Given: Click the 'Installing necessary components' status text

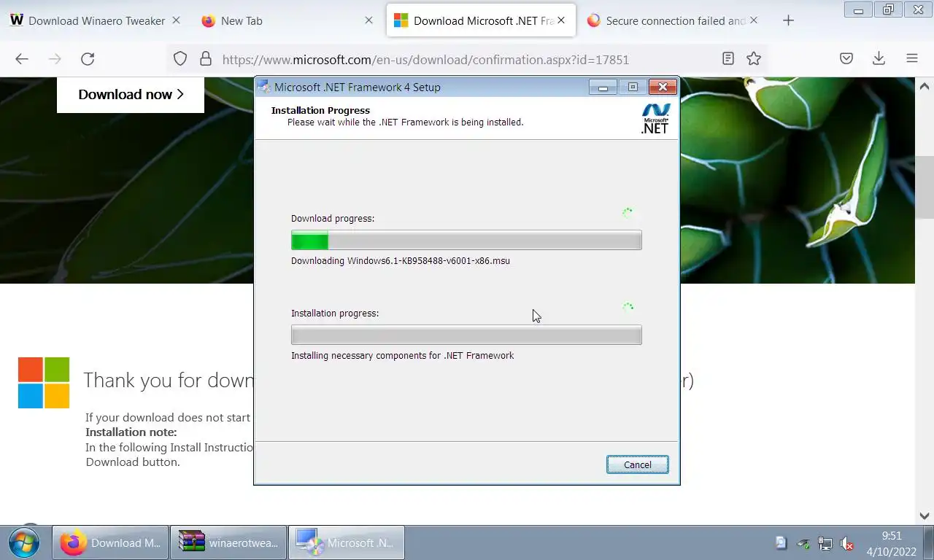Looking at the screenshot, I should [x=403, y=355].
